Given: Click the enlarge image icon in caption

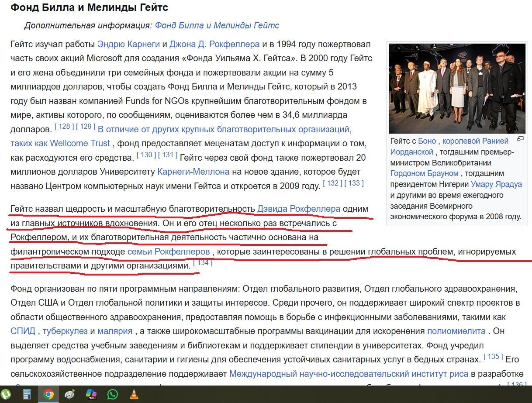Looking at the screenshot, I should (x=520, y=139).
